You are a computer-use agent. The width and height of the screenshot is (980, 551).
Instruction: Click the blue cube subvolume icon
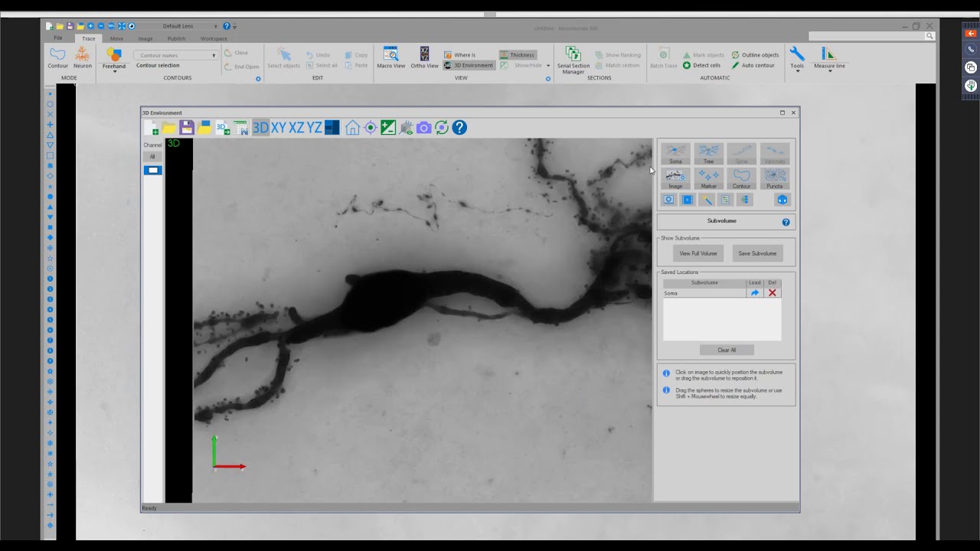(782, 200)
